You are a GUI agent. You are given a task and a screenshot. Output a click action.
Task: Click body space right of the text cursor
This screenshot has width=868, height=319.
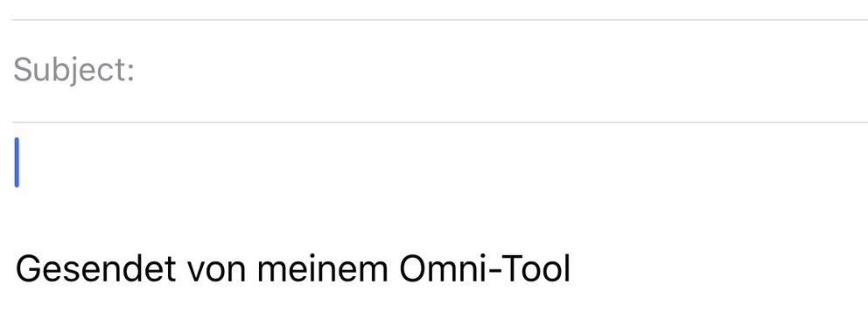443,163
